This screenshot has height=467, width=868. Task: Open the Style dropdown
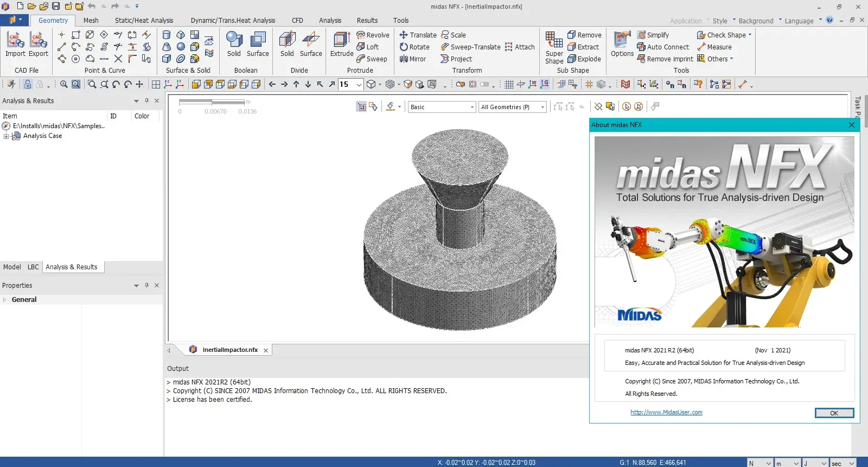pos(724,21)
